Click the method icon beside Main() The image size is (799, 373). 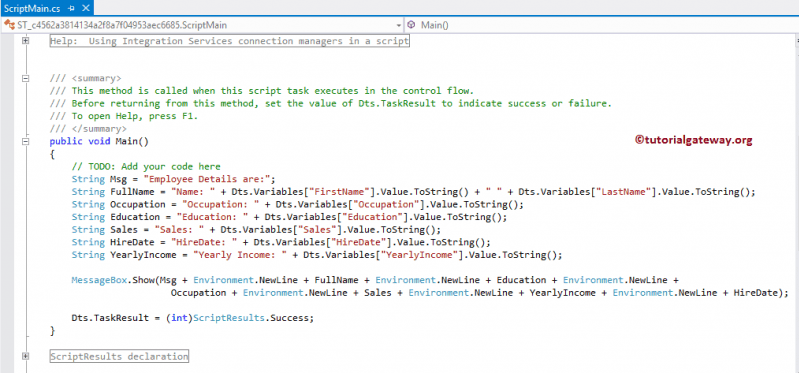pyautogui.click(x=411, y=25)
